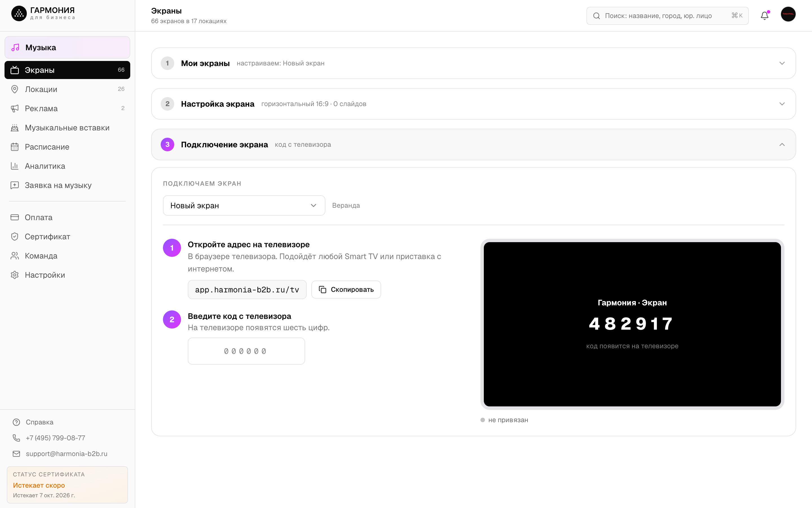The height and width of the screenshot is (508, 812).
Task: Click the TV icon beside Экраны
Action: point(15,70)
